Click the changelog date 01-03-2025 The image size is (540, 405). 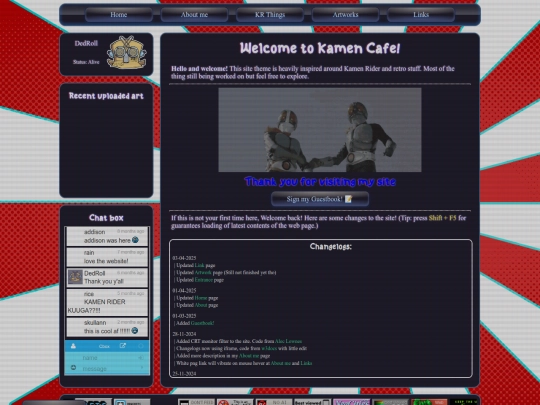pyautogui.click(x=184, y=316)
